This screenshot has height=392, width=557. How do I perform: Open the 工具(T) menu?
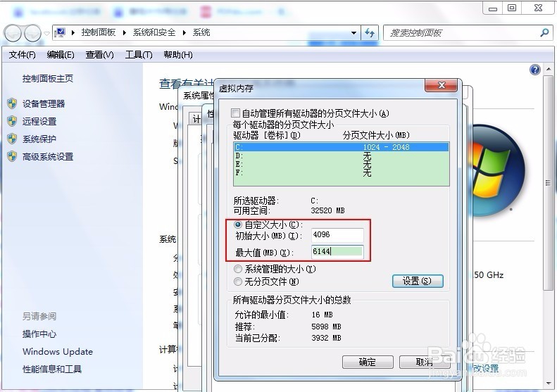click(x=139, y=55)
